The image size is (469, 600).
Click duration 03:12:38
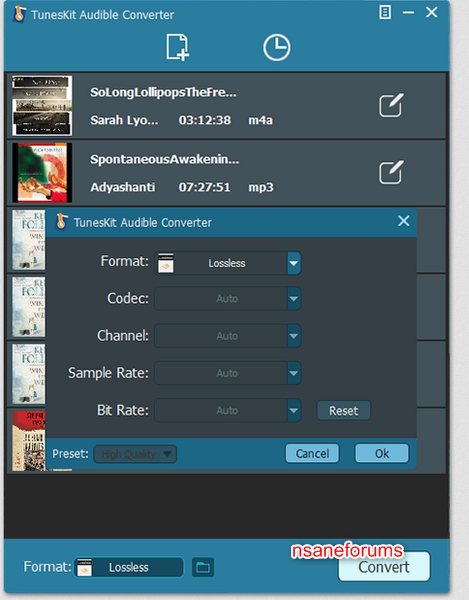(x=205, y=120)
